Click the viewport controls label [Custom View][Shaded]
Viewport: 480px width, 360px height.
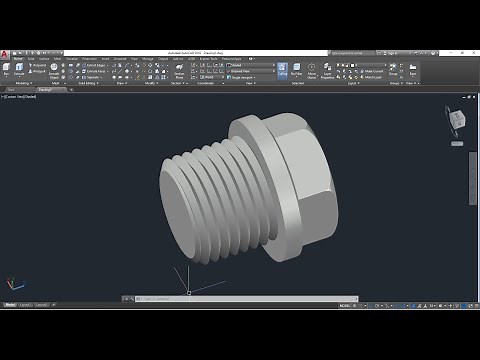(x=19, y=97)
